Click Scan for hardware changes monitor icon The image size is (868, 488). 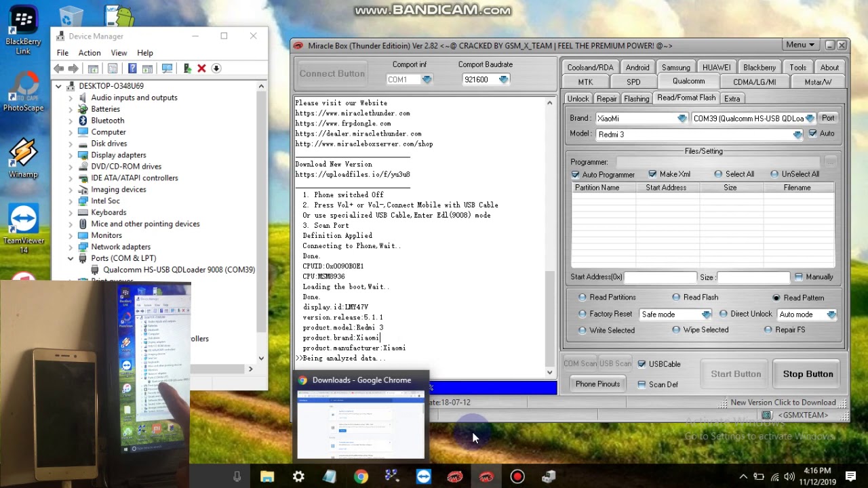coord(167,68)
